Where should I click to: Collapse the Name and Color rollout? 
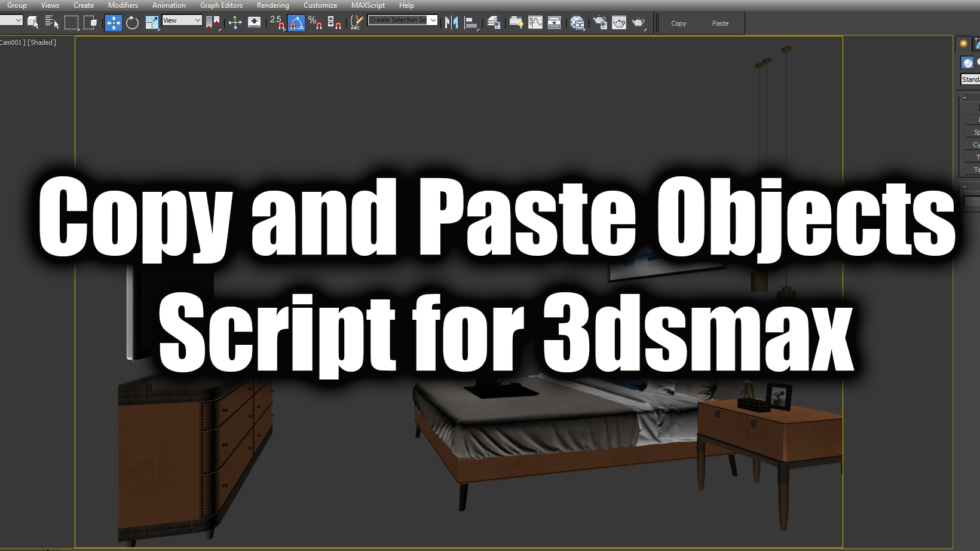[970, 187]
